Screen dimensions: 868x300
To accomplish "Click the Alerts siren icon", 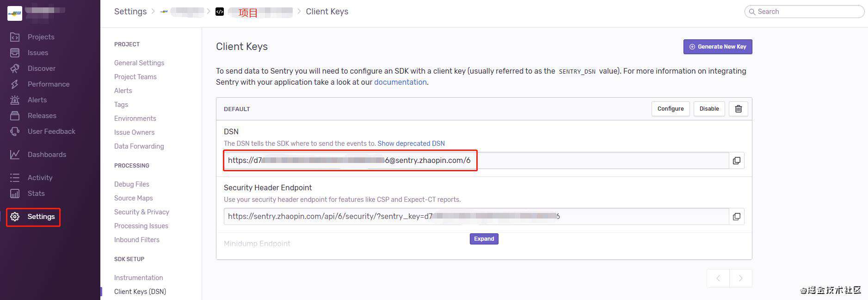I will tap(15, 100).
